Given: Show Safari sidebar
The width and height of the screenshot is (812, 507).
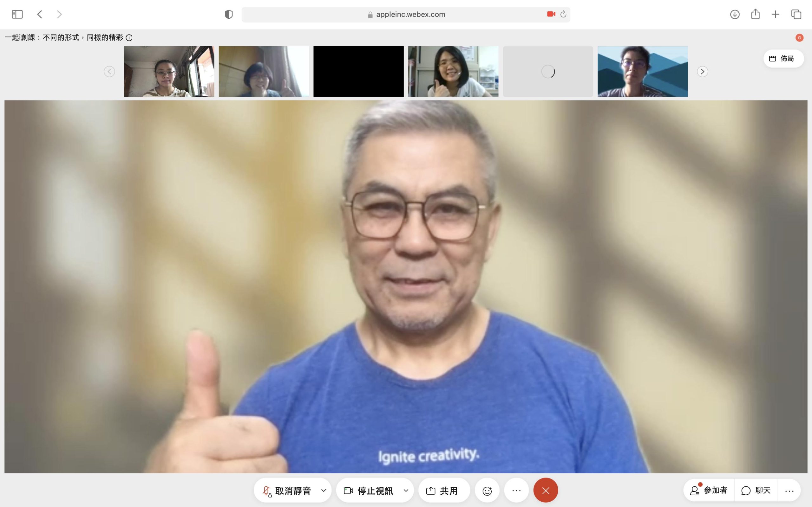Looking at the screenshot, I should click(17, 15).
